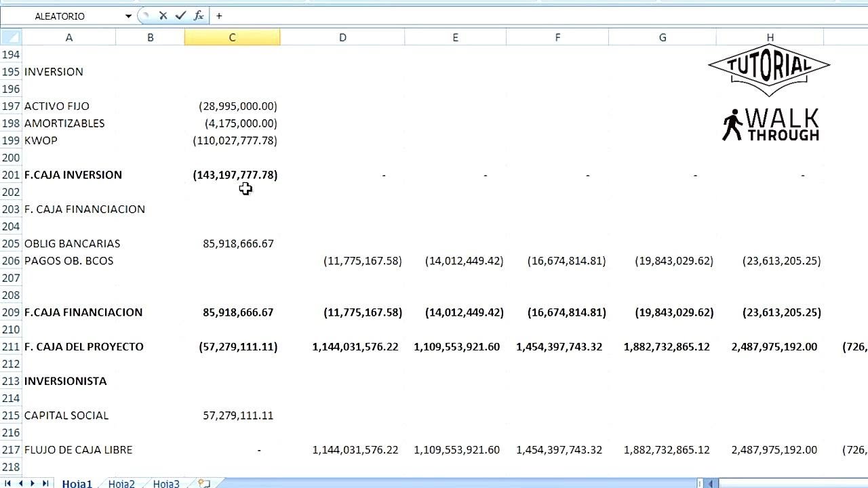Screen dimensions: 868x488
Task: Open the Name Box dropdown arrow
Action: [x=128, y=16]
